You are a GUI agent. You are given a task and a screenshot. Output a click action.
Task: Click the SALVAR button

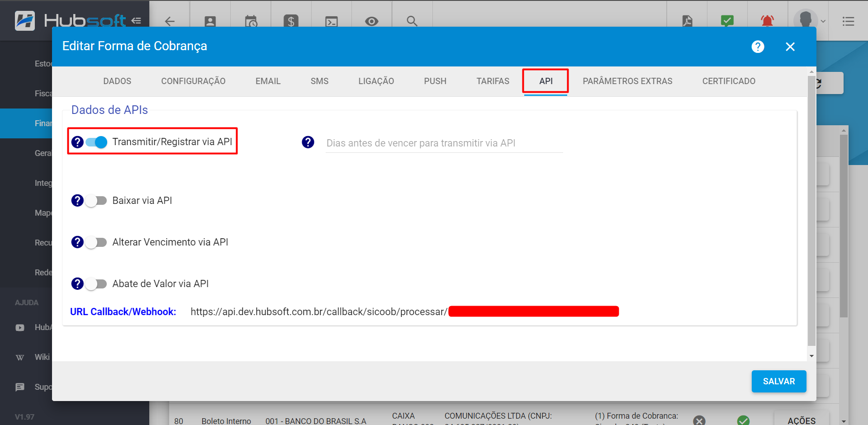coord(778,381)
